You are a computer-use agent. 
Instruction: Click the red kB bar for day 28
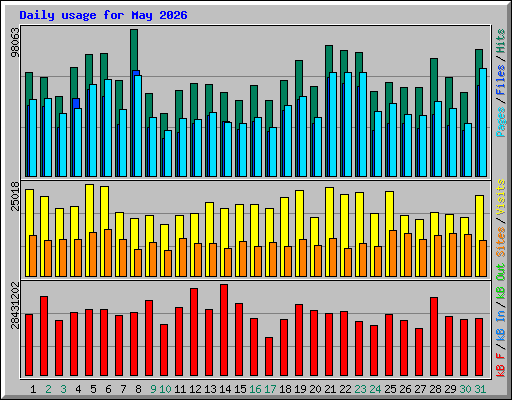pos(434,337)
